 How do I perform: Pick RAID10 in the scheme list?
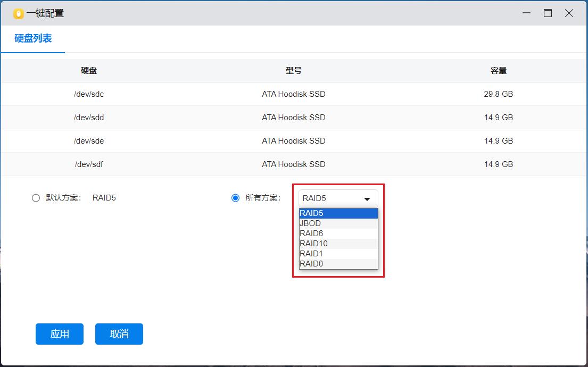(x=338, y=244)
